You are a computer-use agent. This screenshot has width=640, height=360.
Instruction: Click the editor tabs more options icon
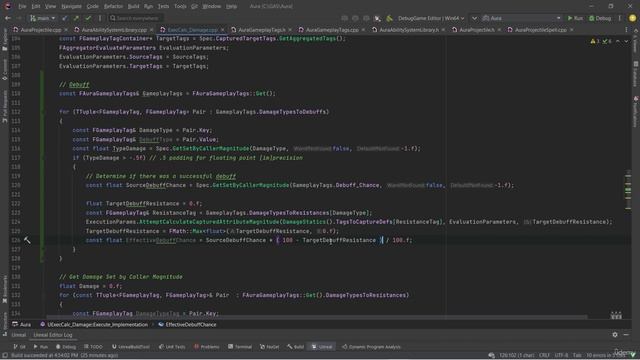click(627, 30)
